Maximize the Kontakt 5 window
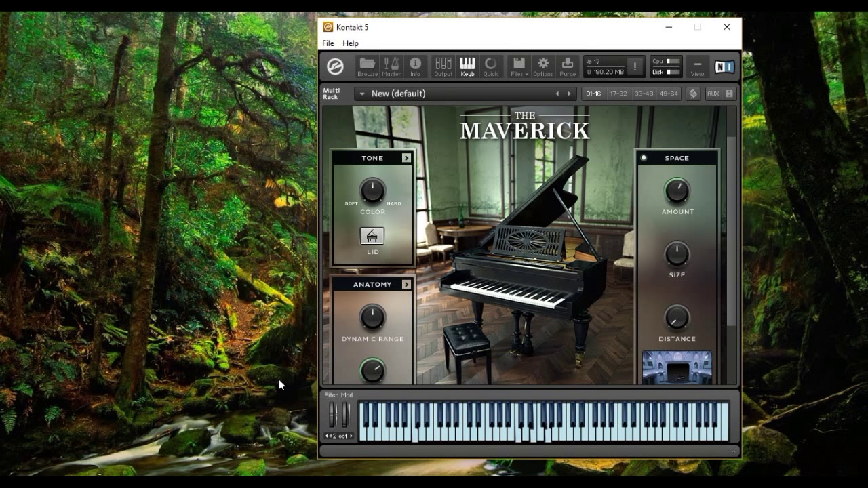Image resolution: width=868 pixels, height=488 pixels. [x=697, y=27]
